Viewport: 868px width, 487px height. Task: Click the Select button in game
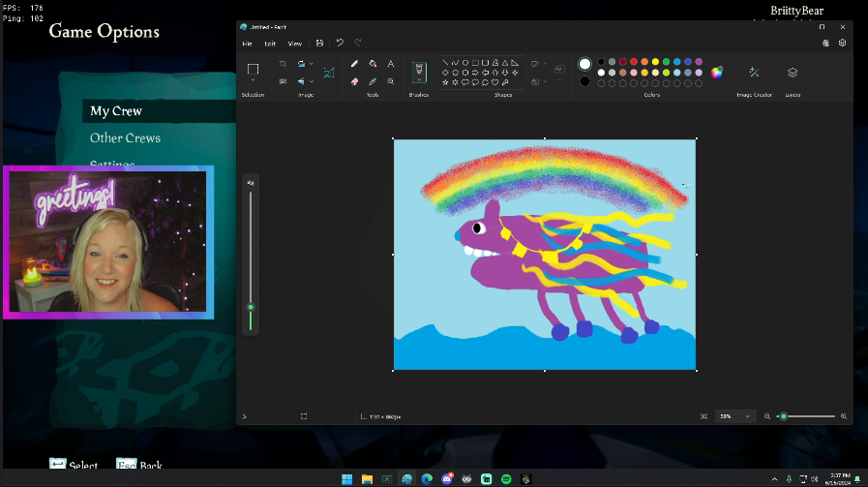(74, 465)
